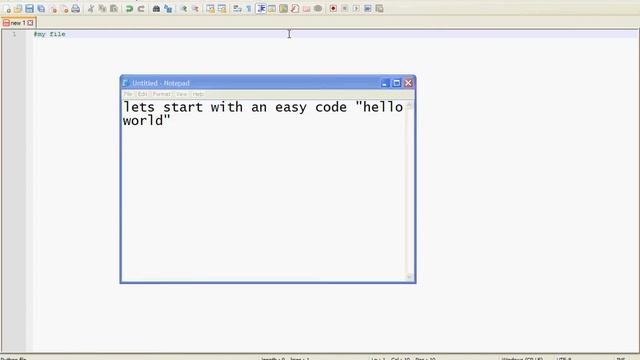Open the Function List panel icon
Screen dimensions: 640x360
point(295,9)
